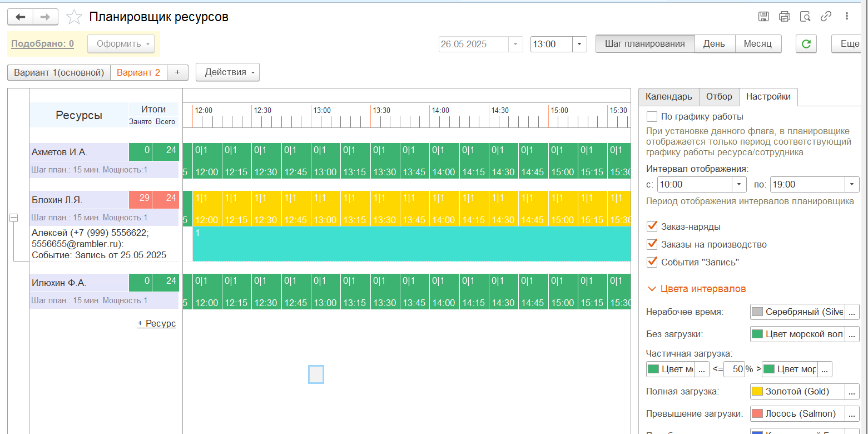Open the 'Действия' dropdown menu

[x=227, y=72]
